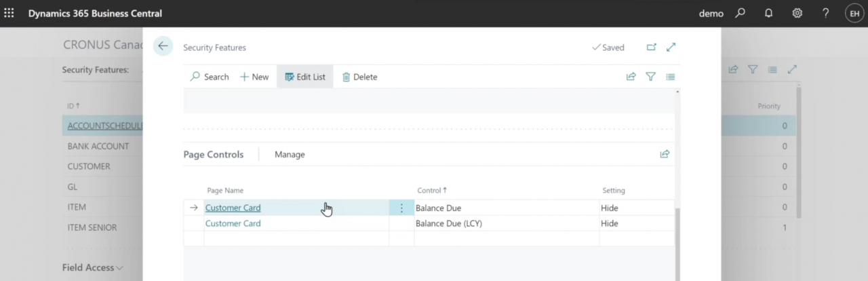Select the Balance Due (LCY) control cell
The height and width of the screenshot is (281, 868).
coord(507,223)
